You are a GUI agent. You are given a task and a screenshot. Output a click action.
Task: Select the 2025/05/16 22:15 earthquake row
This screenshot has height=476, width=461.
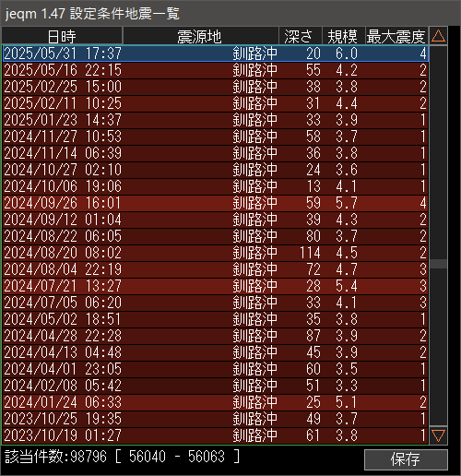215,70
